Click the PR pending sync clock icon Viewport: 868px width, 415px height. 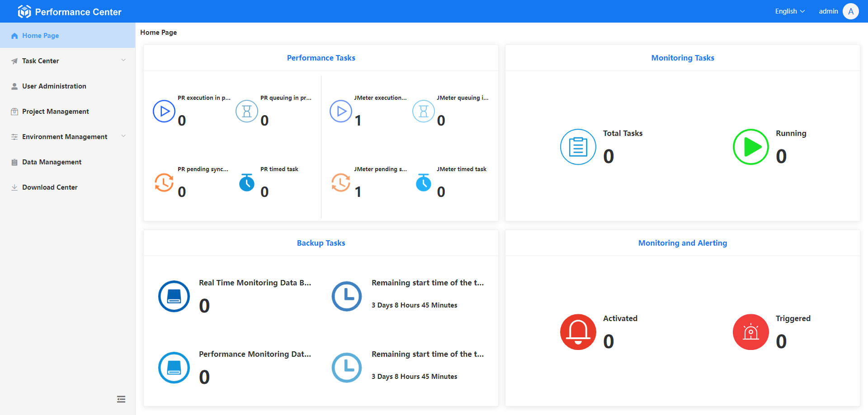click(x=164, y=183)
